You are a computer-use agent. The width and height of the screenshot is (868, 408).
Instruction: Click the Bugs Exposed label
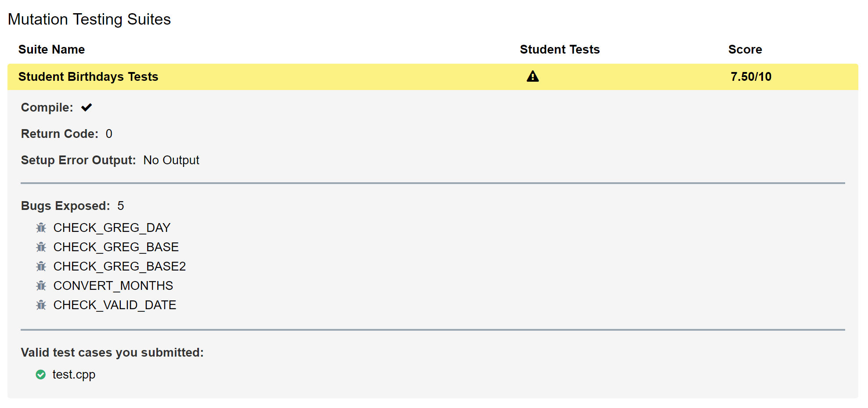pyautogui.click(x=65, y=206)
